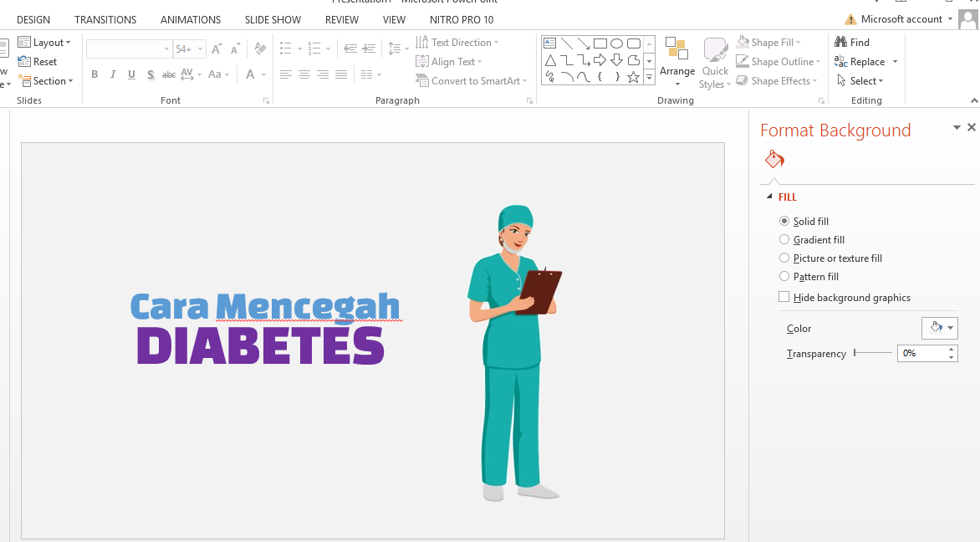Open the Fill paint bucket tab

coord(774,160)
